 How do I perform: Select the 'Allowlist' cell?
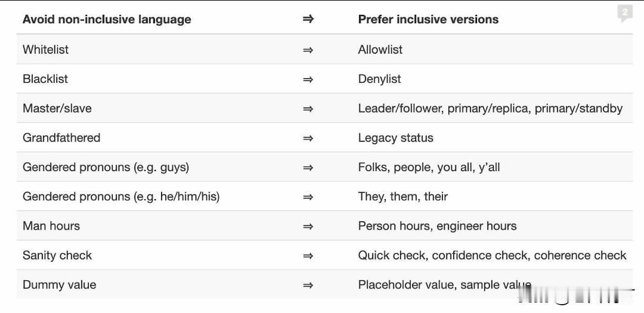point(380,49)
